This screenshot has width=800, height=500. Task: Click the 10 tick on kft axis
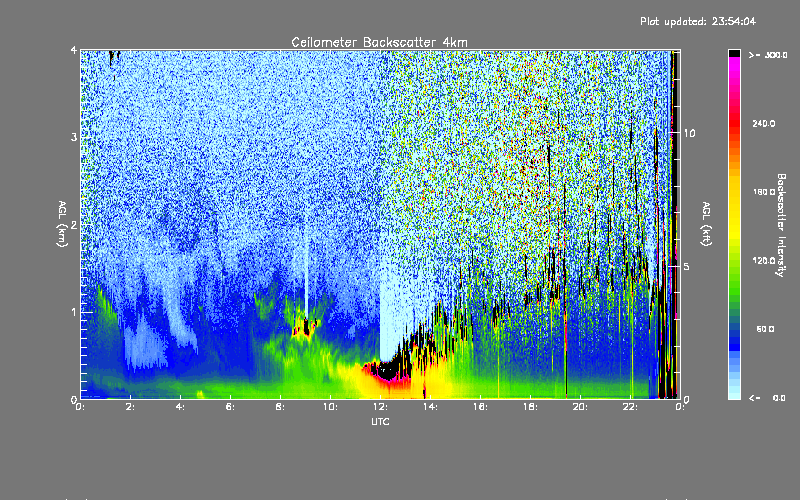689,133
